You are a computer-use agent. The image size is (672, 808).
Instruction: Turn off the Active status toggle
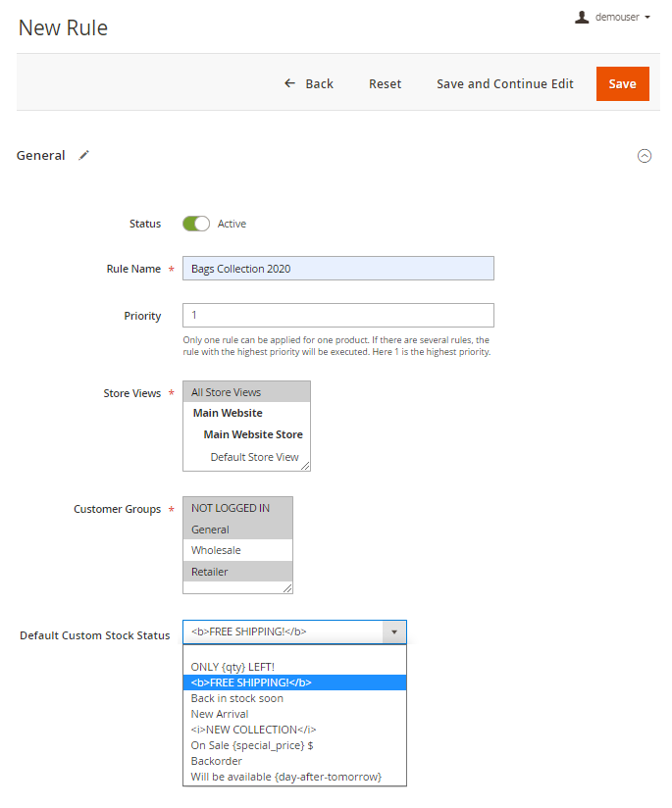tap(196, 224)
